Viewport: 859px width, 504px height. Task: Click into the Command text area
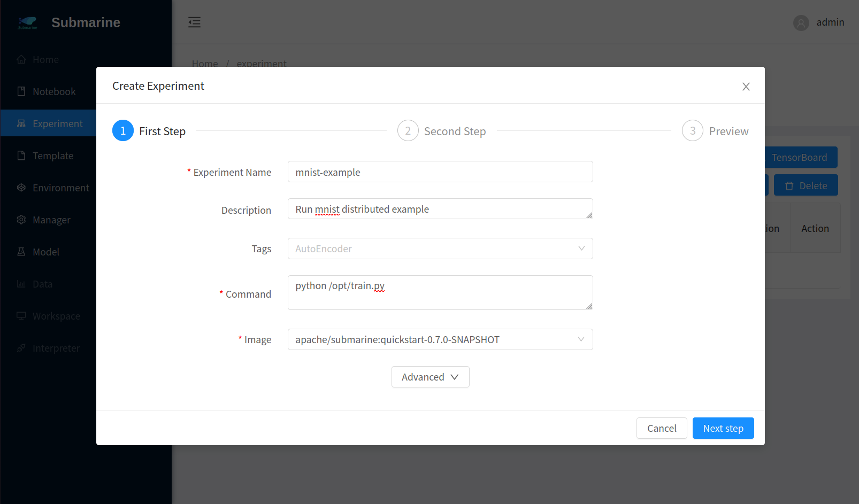[440, 292]
